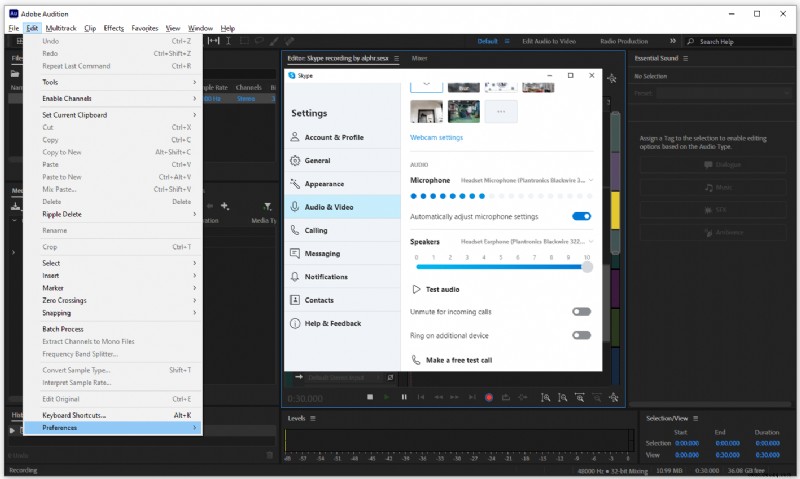Viewport: 800px width, 479px height.
Task: Open the Essential Sound panel menu
Action: pos(685,58)
